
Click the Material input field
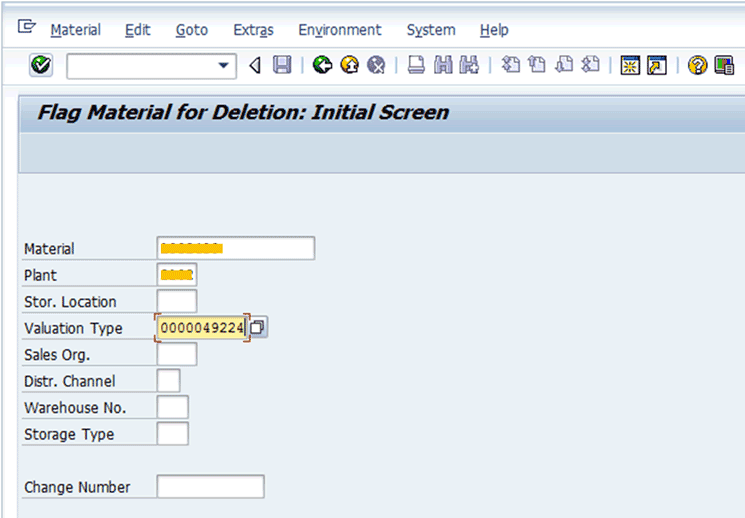coord(236,248)
